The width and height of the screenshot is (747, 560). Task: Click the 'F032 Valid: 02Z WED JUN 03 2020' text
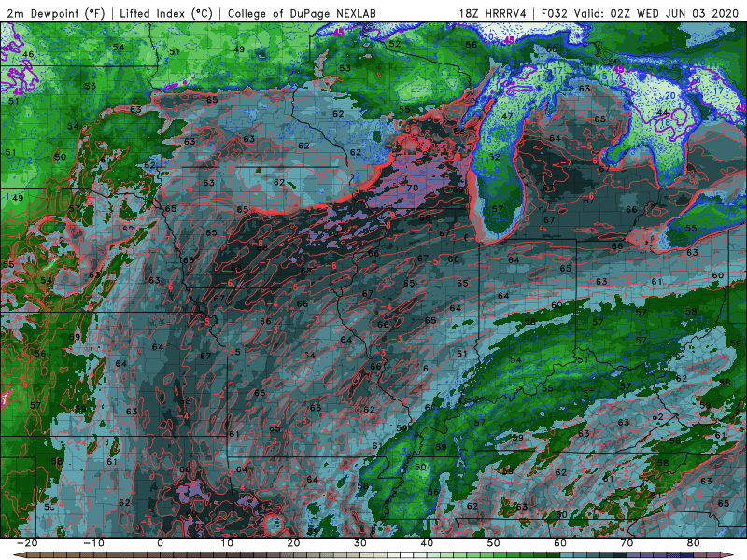point(641,13)
